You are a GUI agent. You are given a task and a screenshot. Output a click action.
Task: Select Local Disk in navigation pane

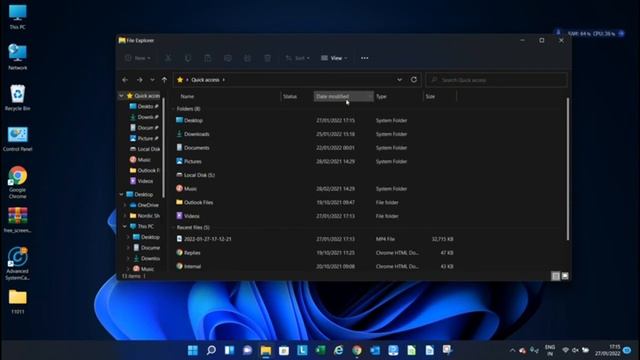(144, 149)
